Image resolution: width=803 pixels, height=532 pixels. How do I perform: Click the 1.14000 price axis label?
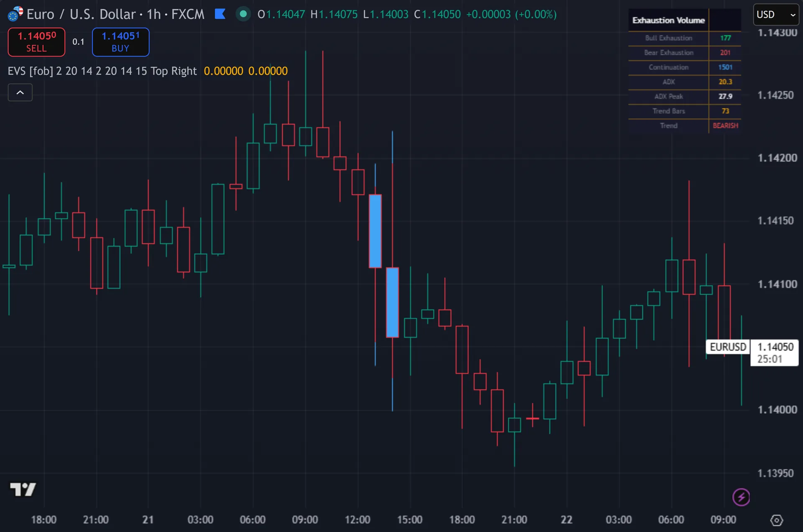pos(777,410)
